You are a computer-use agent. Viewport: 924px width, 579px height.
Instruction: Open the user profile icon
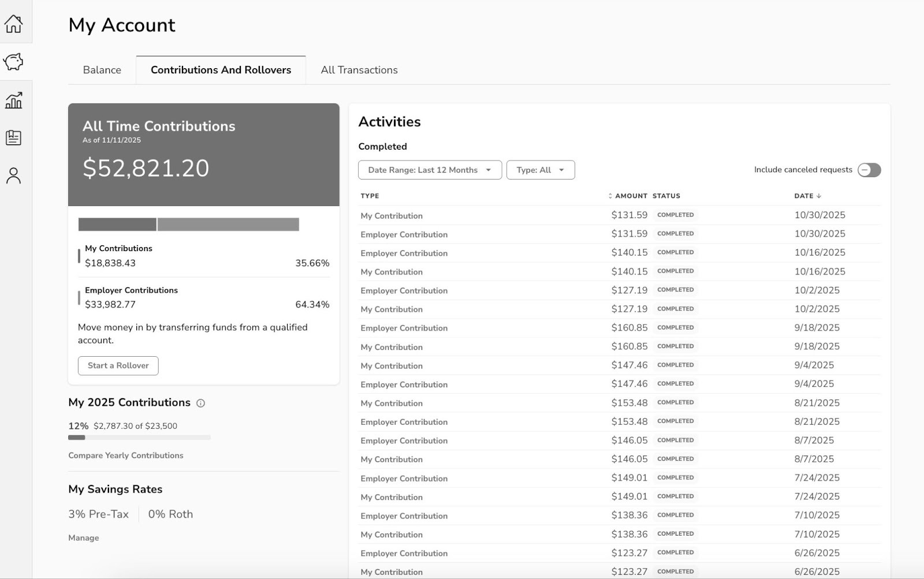[13, 175]
